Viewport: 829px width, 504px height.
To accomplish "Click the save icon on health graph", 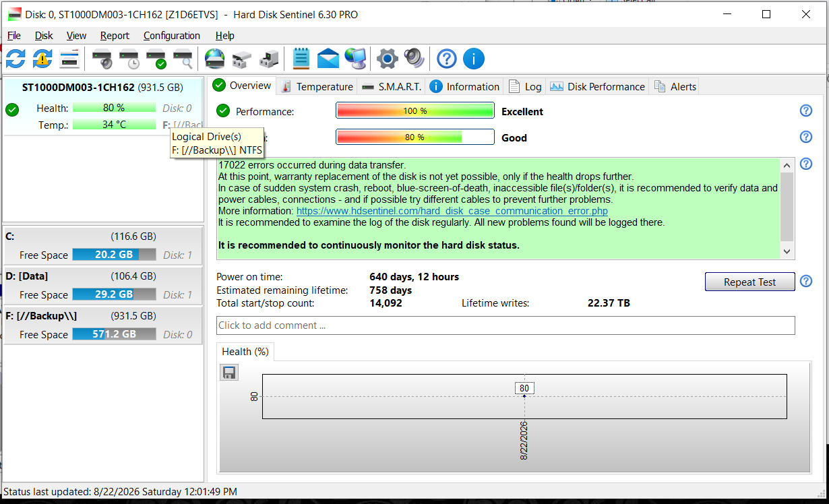I will pyautogui.click(x=229, y=373).
